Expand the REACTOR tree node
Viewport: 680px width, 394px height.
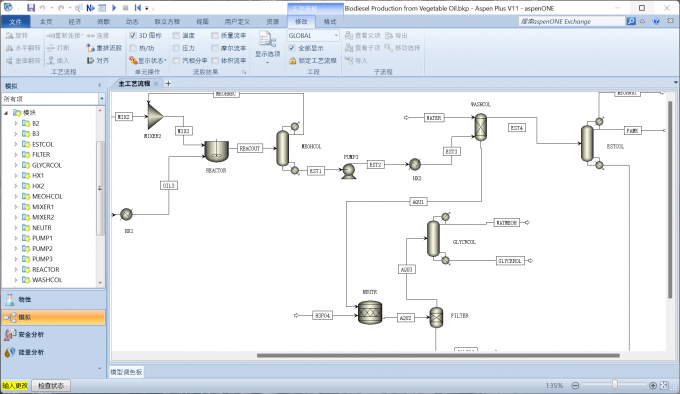tap(16, 269)
